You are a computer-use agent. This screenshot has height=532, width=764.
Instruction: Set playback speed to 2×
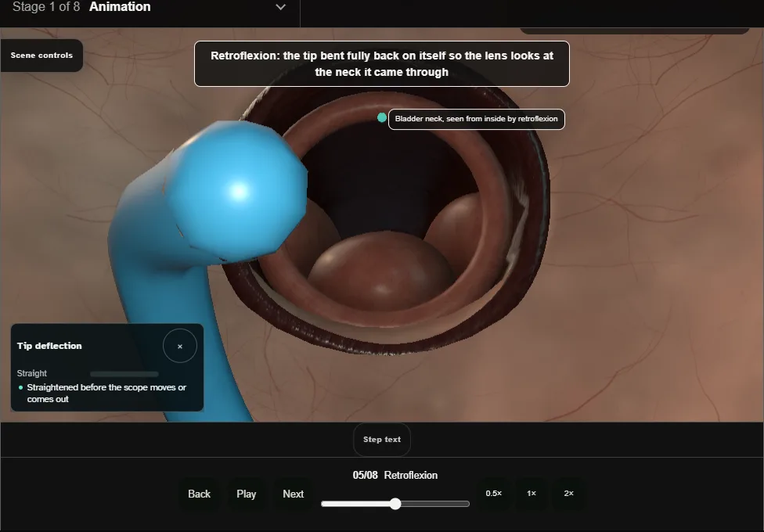[568, 494]
